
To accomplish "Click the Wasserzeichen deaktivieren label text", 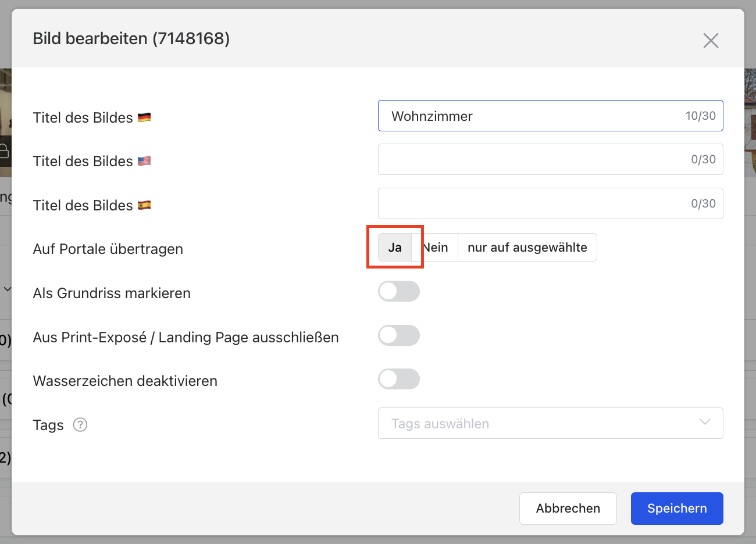I will pos(125,381).
